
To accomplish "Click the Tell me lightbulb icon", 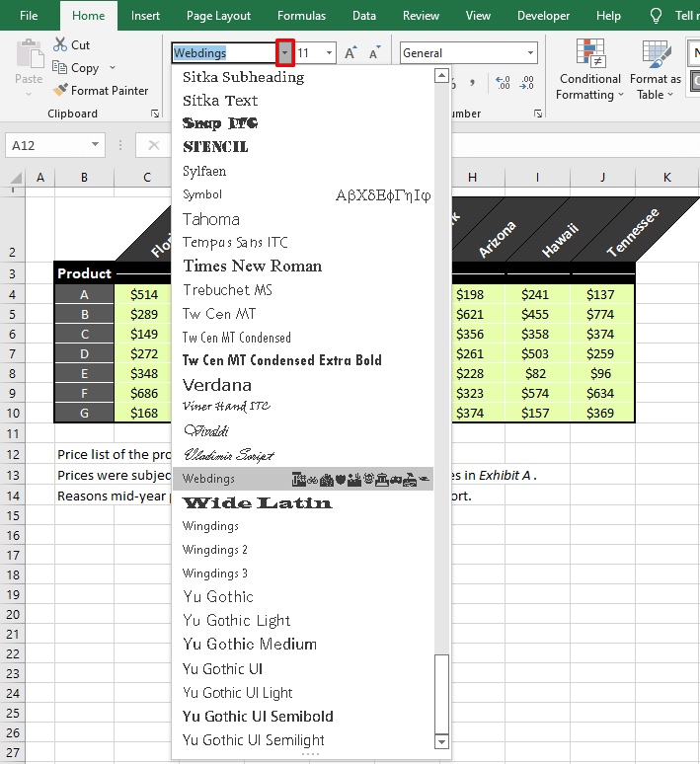I will (657, 16).
